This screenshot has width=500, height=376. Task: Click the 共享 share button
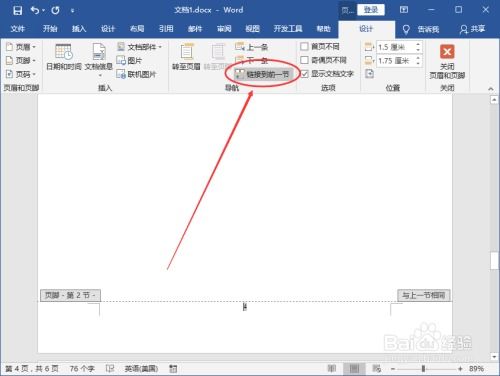tap(472, 29)
